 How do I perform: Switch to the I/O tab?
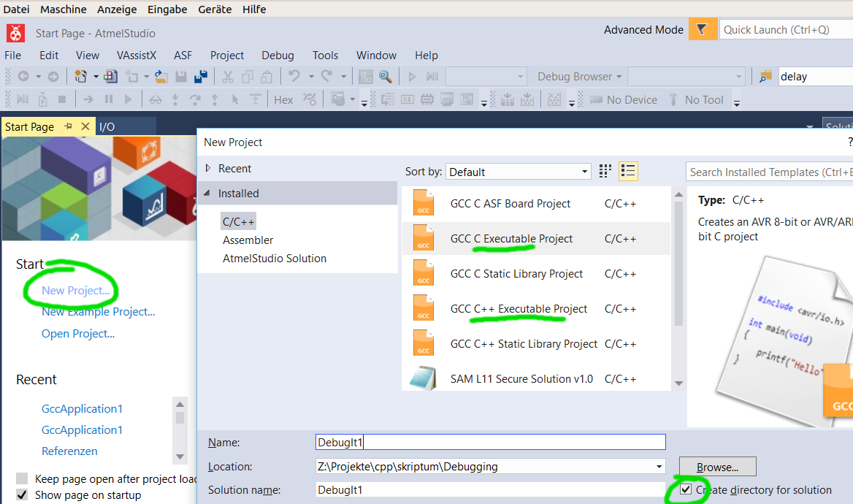click(107, 127)
